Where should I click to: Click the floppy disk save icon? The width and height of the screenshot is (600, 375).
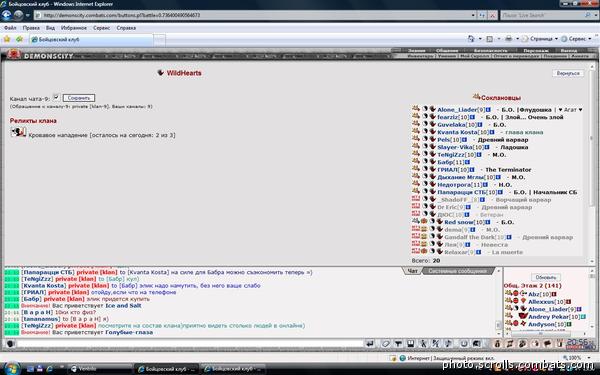tap(411, 344)
